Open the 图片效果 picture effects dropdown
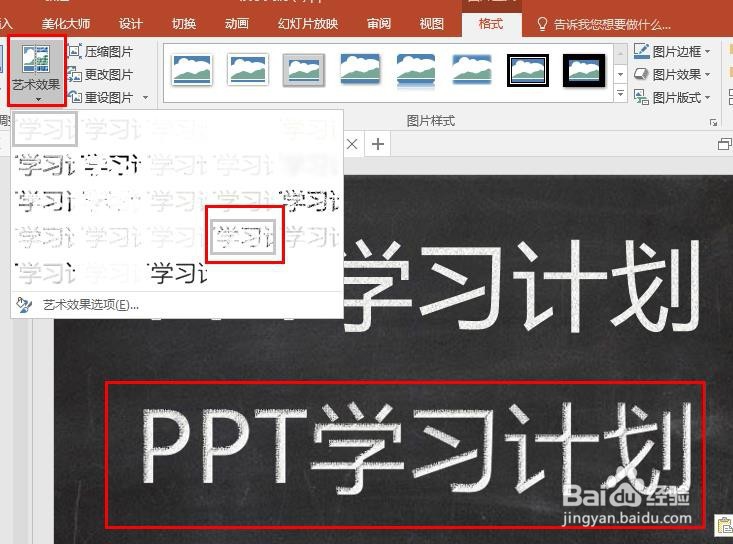The image size is (733, 544). [672, 74]
